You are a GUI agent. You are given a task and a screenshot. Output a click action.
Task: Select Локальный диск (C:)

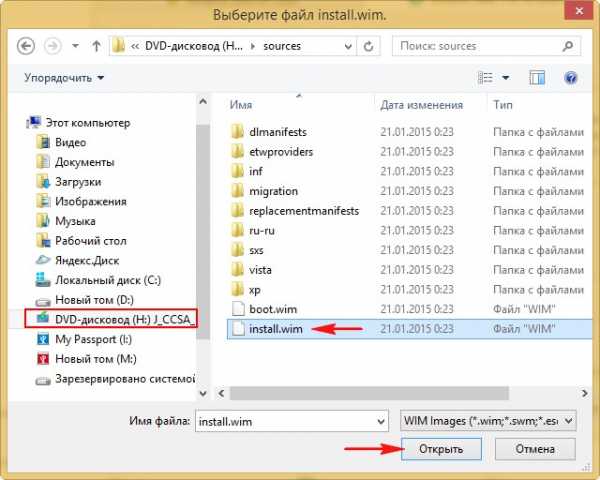(98, 280)
